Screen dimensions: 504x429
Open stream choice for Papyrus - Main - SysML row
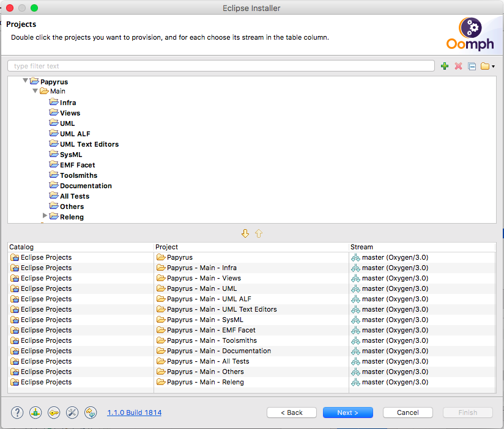(x=422, y=320)
